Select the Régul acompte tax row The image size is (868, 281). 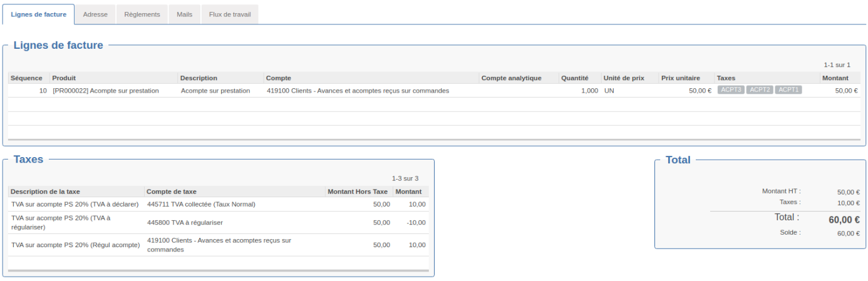pos(219,245)
